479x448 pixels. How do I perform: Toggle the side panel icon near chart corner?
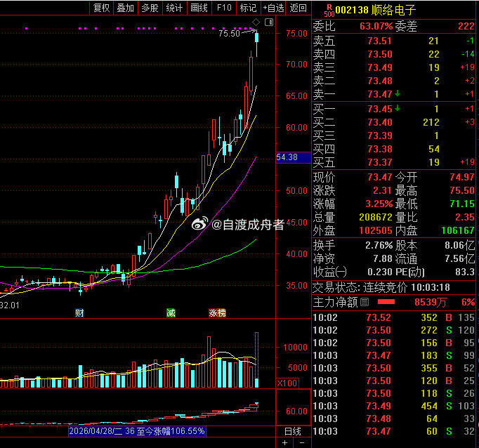pos(269,22)
